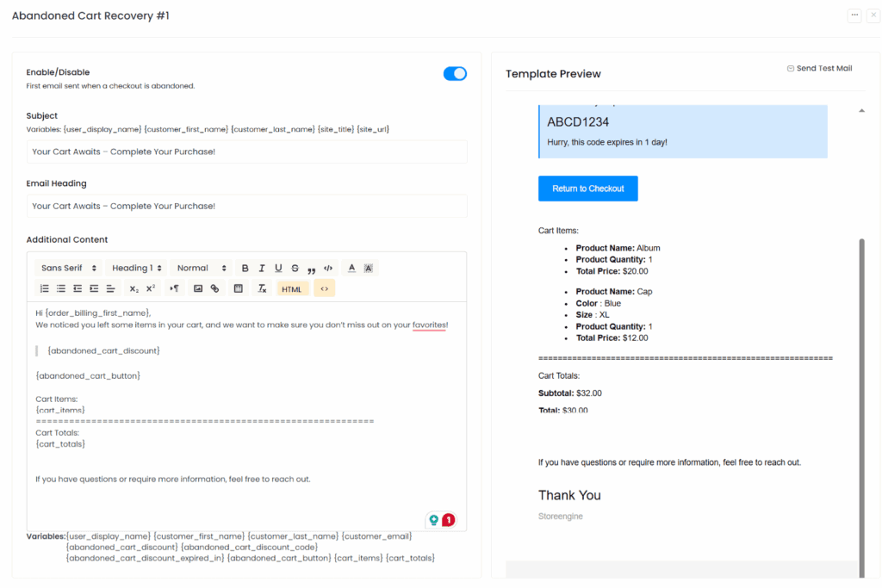882x588 pixels.
Task: Apply italic formatting
Action: [261, 268]
